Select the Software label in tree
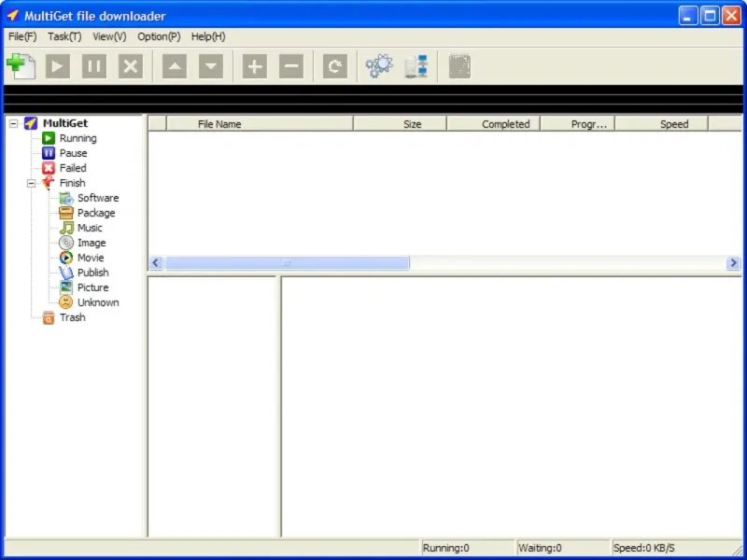 (98, 198)
